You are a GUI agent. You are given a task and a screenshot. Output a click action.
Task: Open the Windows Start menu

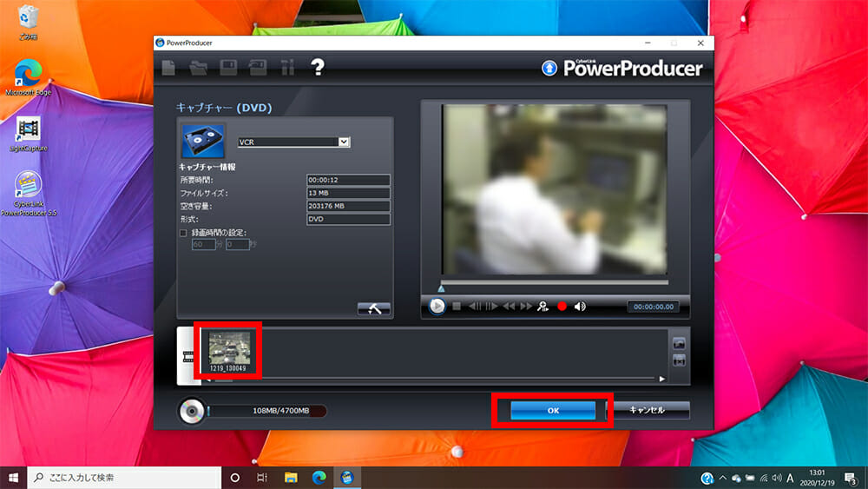pos(13,478)
